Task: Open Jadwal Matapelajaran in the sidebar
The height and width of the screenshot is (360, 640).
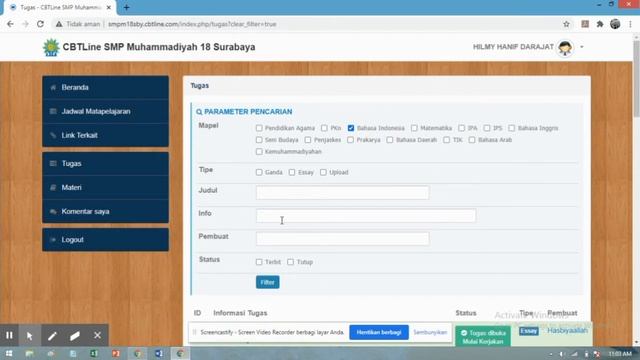Action: 105,111
